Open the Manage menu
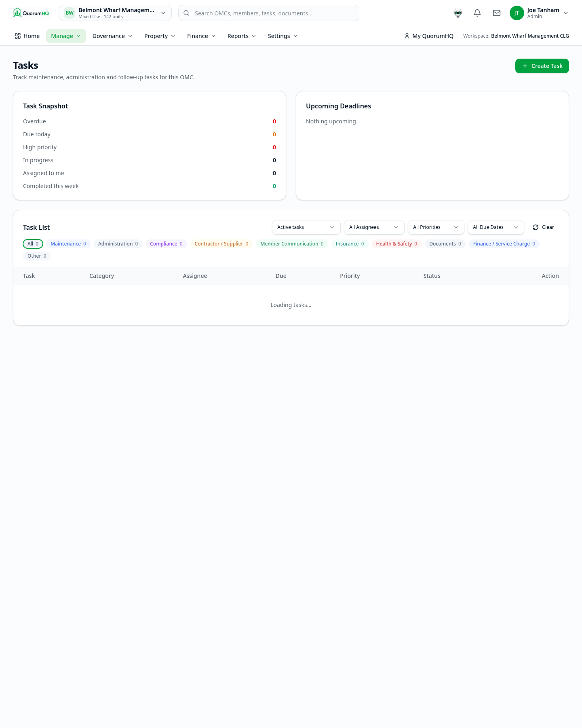Viewport: 582px width, 728px height. click(66, 36)
